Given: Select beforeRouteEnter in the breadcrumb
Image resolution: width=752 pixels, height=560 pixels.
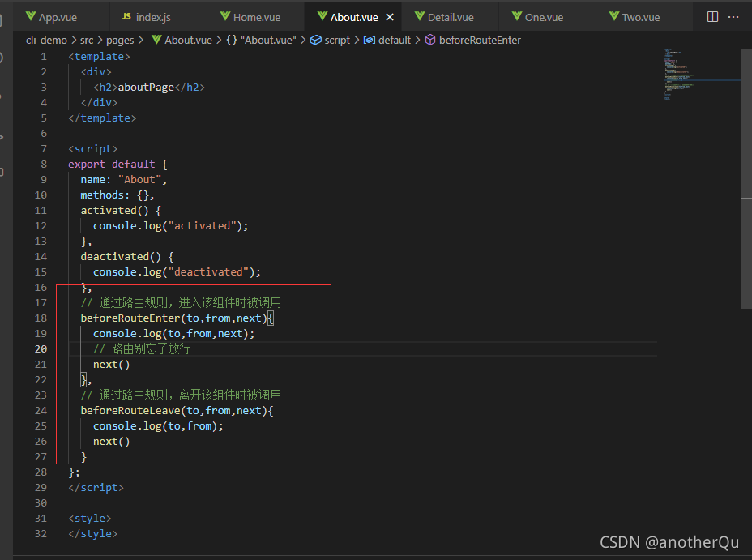Looking at the screenshot, I should click(x=480, y=41).
